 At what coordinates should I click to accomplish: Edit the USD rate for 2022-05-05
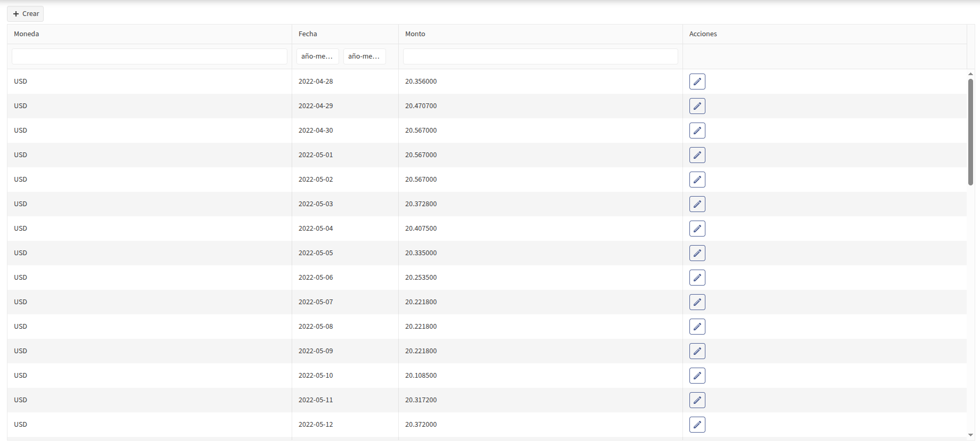697,253
